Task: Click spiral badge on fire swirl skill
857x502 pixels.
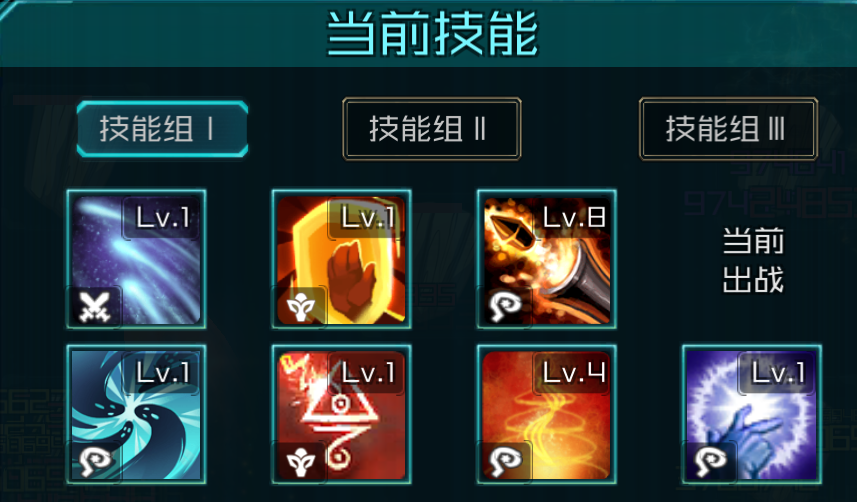Action: (505, 460)
